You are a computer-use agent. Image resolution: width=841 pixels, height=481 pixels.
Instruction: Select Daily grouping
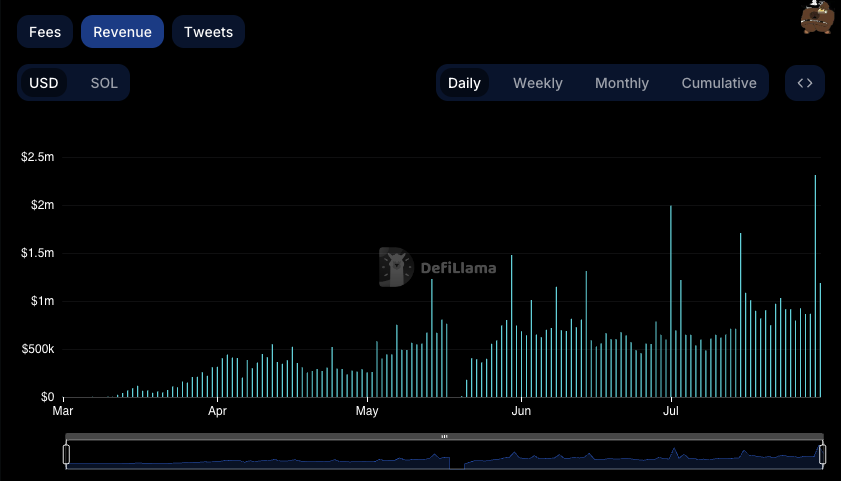coord(464,83)
